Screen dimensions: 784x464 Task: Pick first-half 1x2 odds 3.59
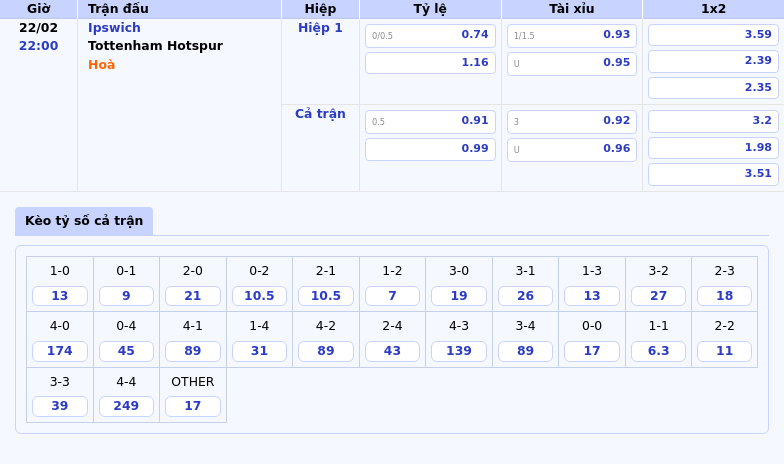click(x=712, y=35)
